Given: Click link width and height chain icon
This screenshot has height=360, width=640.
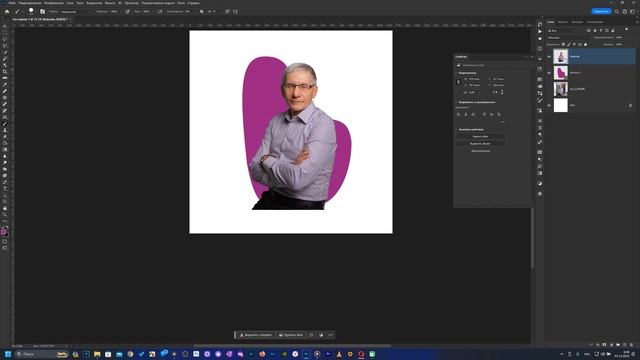Looking at the screenshot, I should tap(458, 82).
